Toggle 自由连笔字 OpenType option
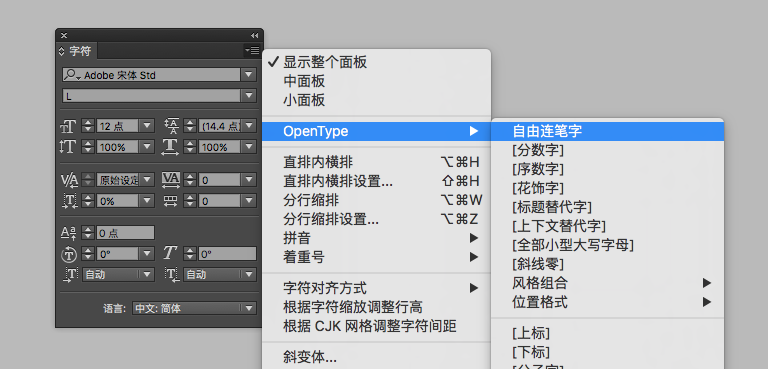The width and height of the screenshot is (768, 369). pyautogui.click(x=607, y=131)
